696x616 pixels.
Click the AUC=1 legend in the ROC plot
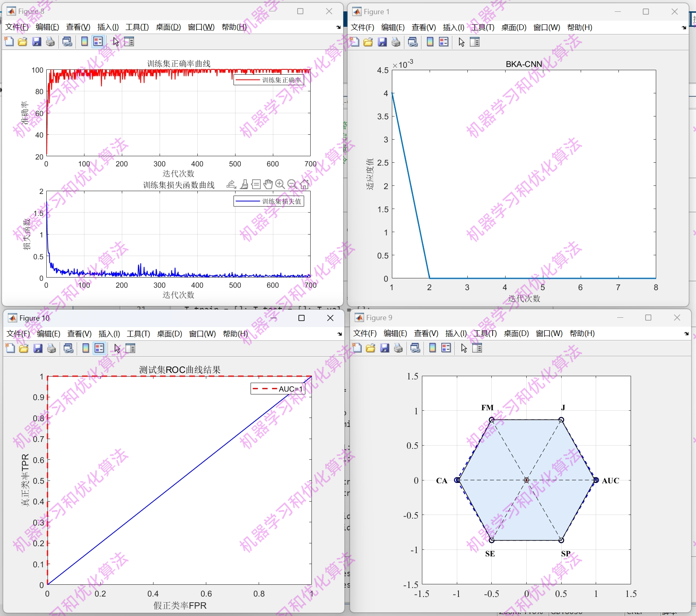coord(278,388)
